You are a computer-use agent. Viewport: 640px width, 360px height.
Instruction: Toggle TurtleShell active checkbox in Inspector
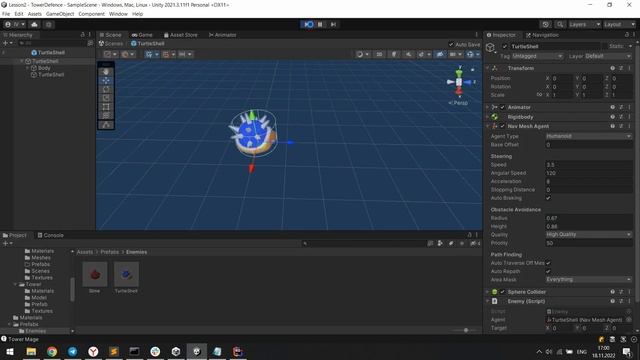point(505,47)
